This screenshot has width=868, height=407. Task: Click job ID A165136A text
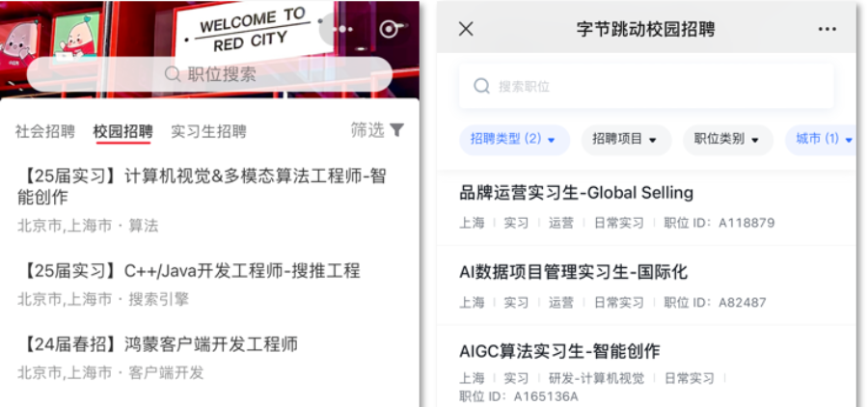(519, 397)
